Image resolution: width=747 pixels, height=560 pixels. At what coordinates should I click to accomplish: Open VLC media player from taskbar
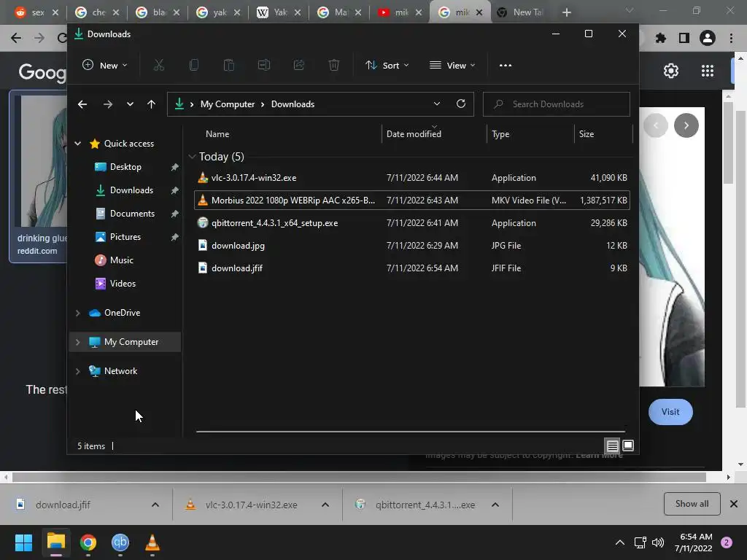tap(152, 542)
